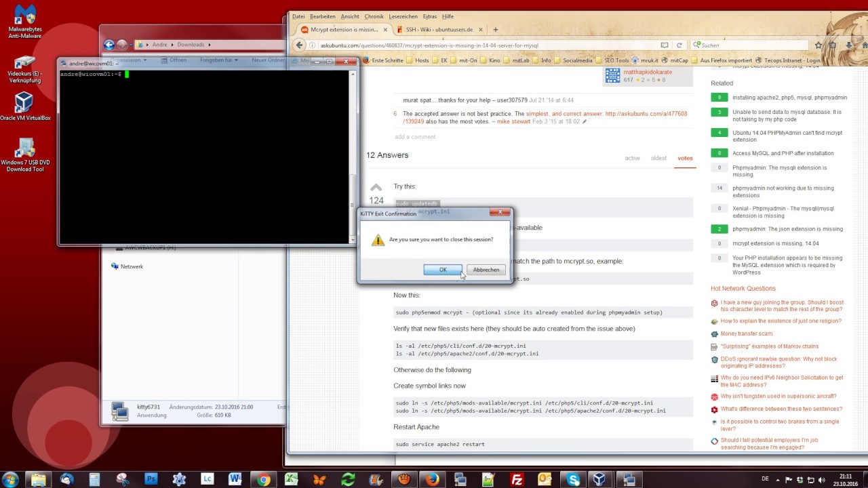Open Extras menu in Firefox
868x488 pixels.
pos(430,16)
